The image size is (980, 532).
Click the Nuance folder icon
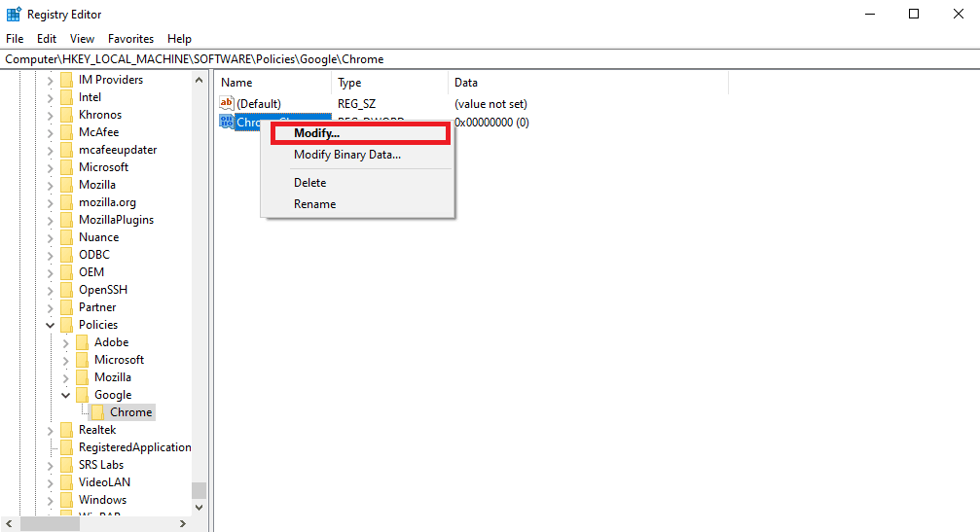click(x=67, y=237)
